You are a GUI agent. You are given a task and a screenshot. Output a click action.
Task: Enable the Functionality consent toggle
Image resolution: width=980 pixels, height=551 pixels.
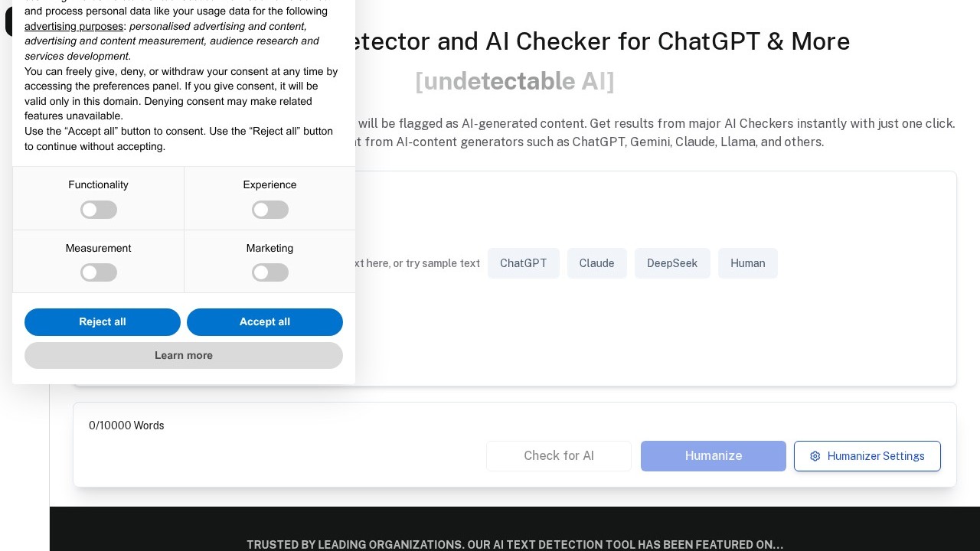[99, 210]
